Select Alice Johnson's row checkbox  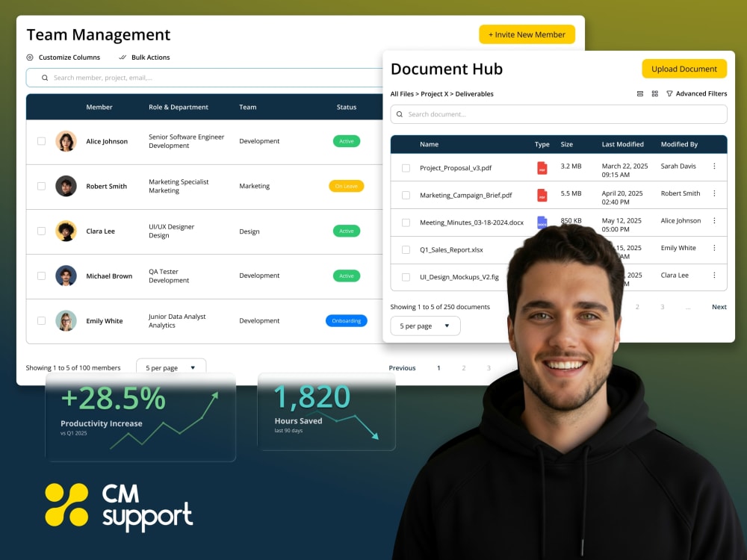point(41,141)
